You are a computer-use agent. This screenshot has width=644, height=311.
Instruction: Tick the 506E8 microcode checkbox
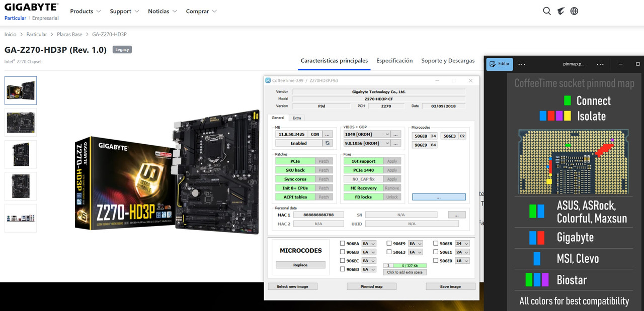point(436,244)
